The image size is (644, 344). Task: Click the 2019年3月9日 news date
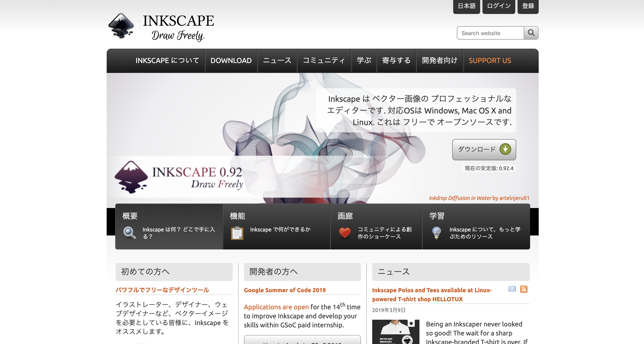point(389,310)
